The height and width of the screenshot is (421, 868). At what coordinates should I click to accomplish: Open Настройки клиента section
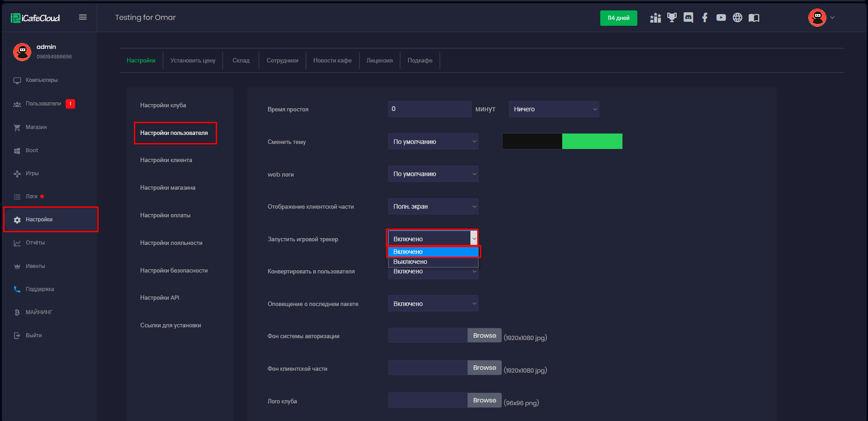tap(166, 160)
